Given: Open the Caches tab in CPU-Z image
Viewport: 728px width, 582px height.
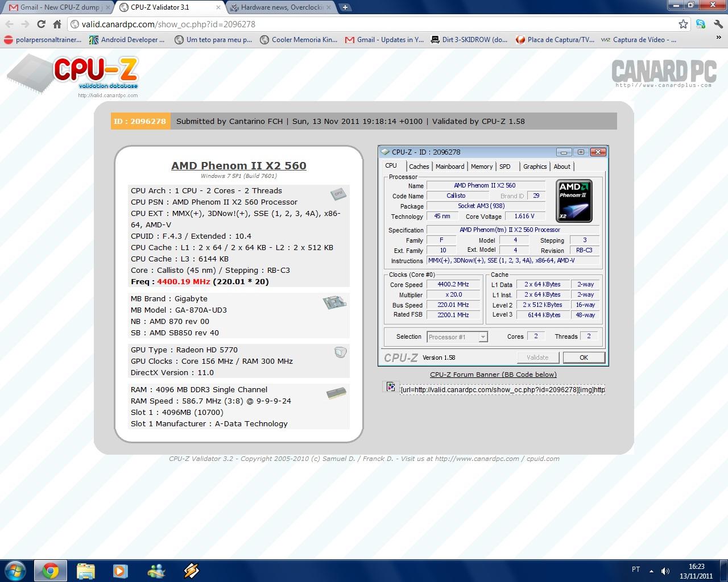Looking at the screenshot, I should [x=419, y=167].
